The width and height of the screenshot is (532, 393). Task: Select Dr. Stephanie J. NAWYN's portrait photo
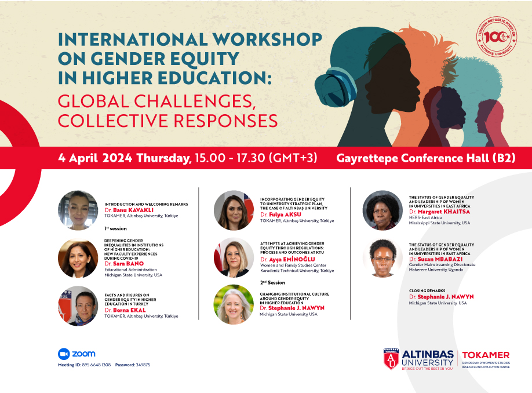(234, 304)
